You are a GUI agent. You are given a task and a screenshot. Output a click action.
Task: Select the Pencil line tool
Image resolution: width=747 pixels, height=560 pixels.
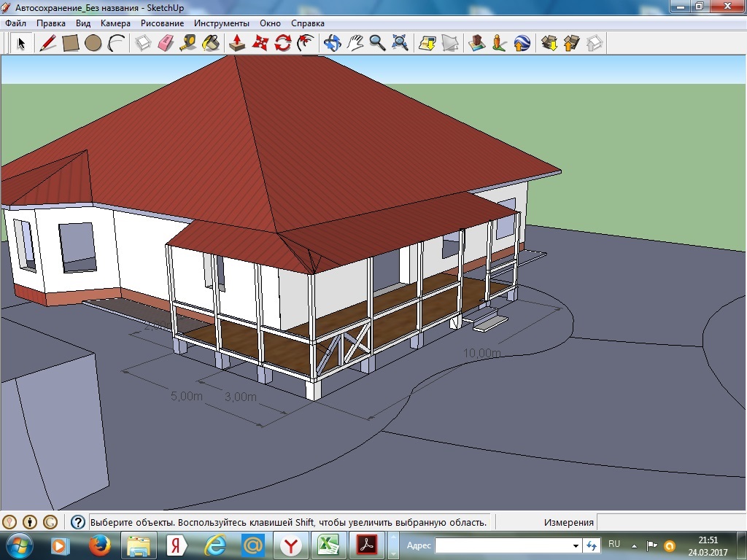click(x=47, y=43)
